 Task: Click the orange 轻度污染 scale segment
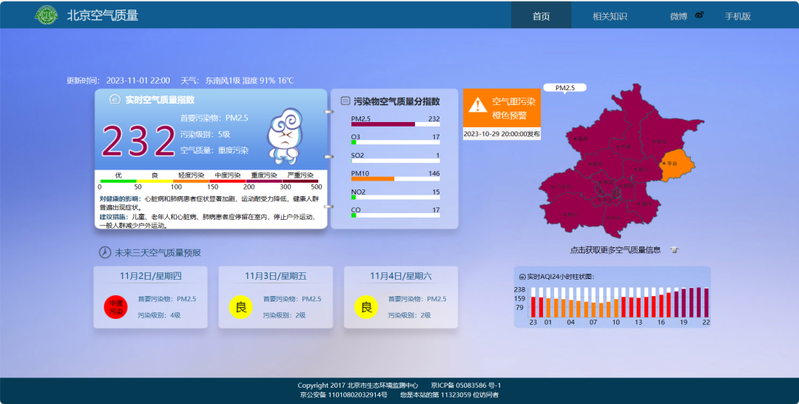(x=191, y=181)
